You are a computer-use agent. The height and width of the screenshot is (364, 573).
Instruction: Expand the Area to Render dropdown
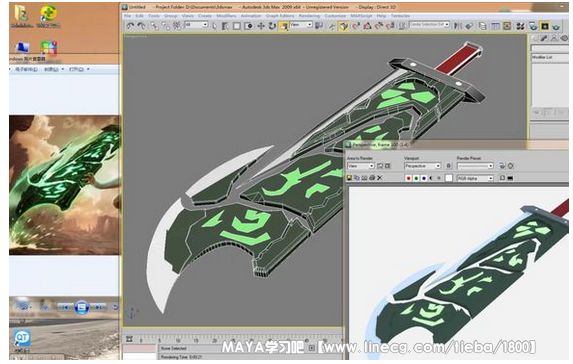[361, 166]
